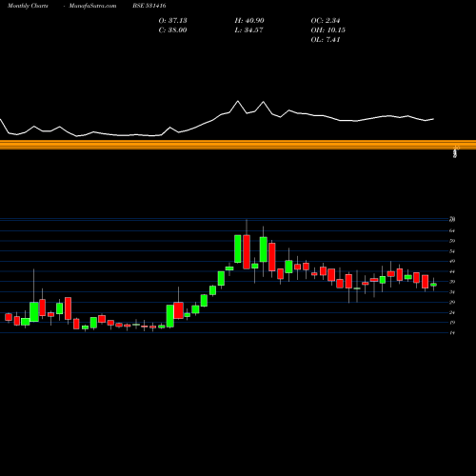Click the open value 'O: 37.13'
The height and width of the screenshot is (476, 476).
pyautogui.click(x=172, y=21)
